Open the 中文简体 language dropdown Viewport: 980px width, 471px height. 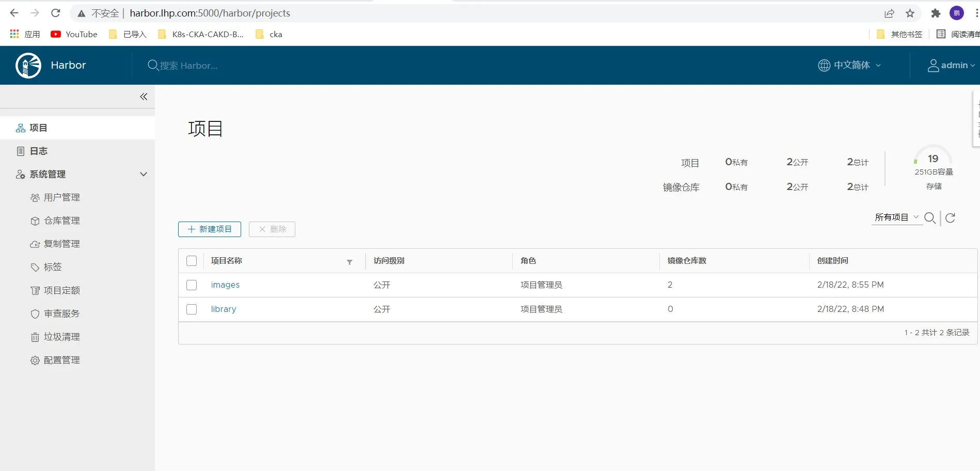[x=850, y=65]
